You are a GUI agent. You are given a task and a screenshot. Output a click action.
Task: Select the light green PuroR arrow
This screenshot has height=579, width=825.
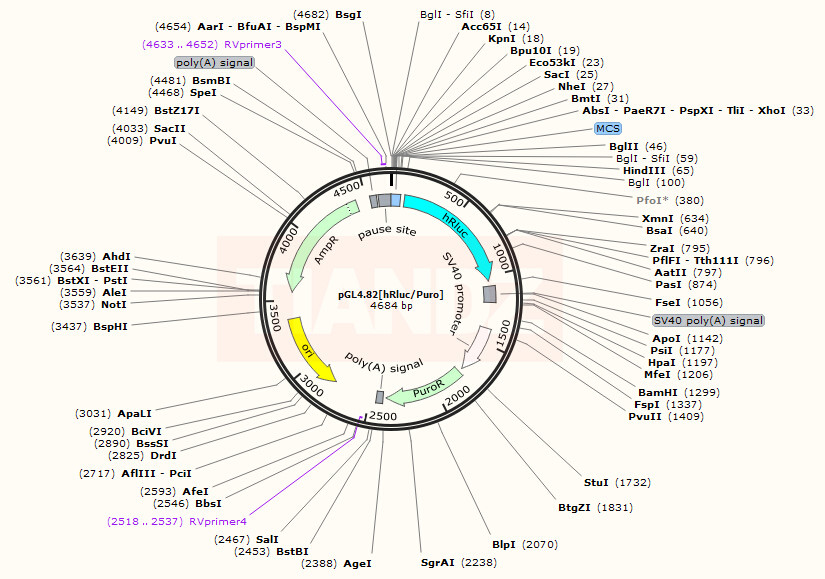pos(428,389)
